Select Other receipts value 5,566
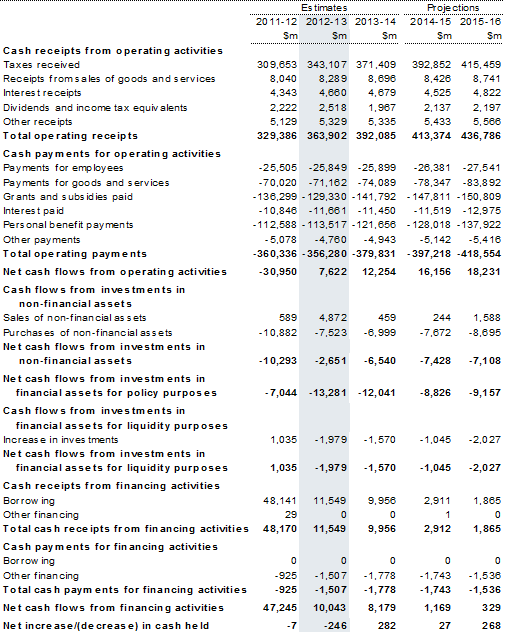505x632 pixels. coord(487,122)
